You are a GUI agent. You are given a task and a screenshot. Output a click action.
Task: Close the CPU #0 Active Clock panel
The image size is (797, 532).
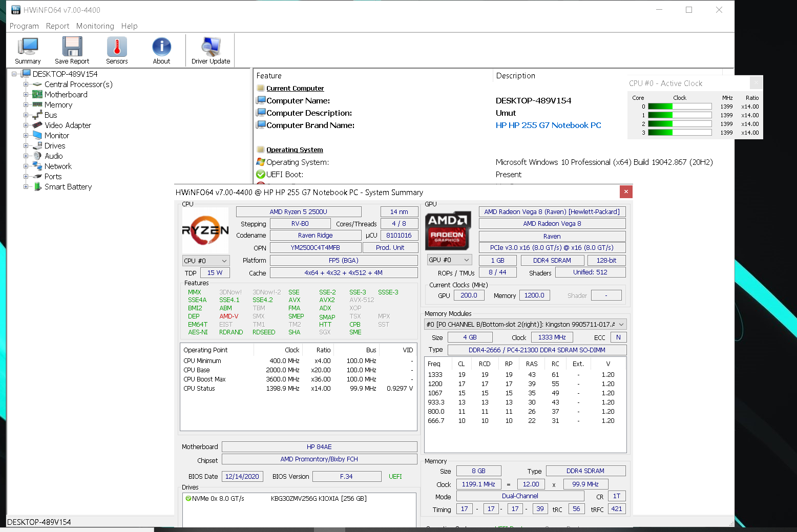click(x=756, y=82)
